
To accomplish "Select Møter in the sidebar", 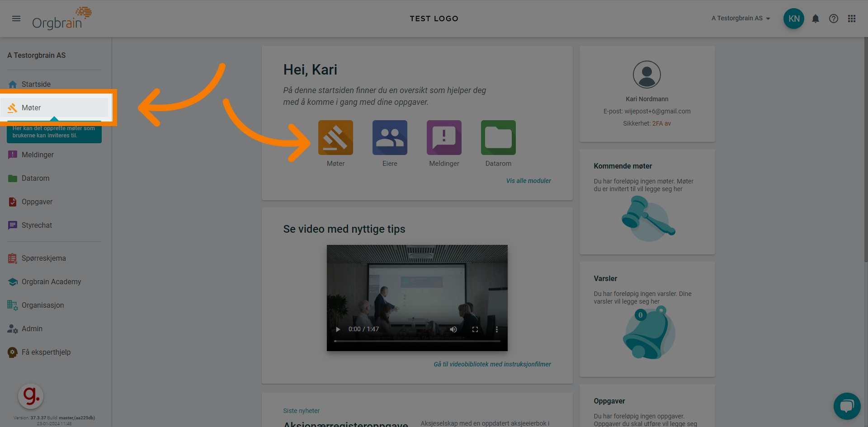I will coord(54,108).
